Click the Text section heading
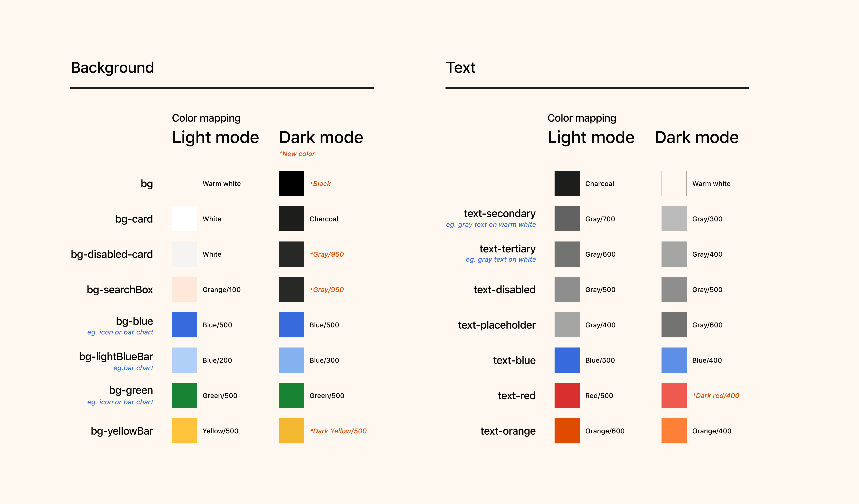This screenshot has width=859, height=504. (460, 68)
